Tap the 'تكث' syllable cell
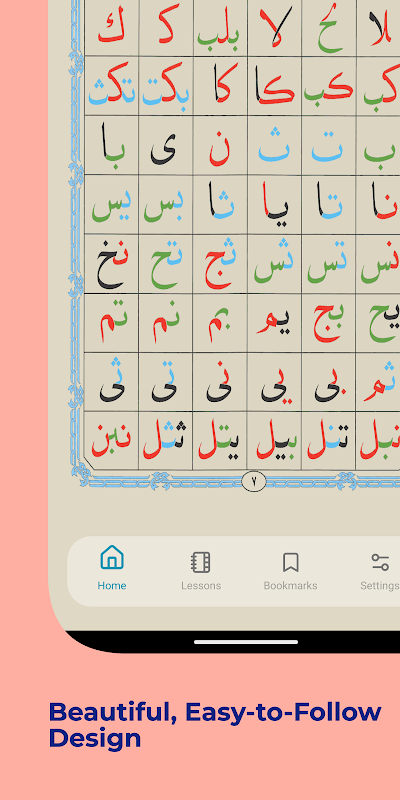400x800 pixels. 111,86
